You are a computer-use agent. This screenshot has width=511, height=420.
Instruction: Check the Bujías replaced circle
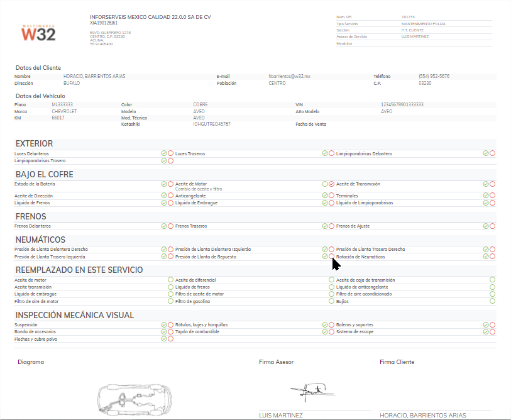(492, 301)
